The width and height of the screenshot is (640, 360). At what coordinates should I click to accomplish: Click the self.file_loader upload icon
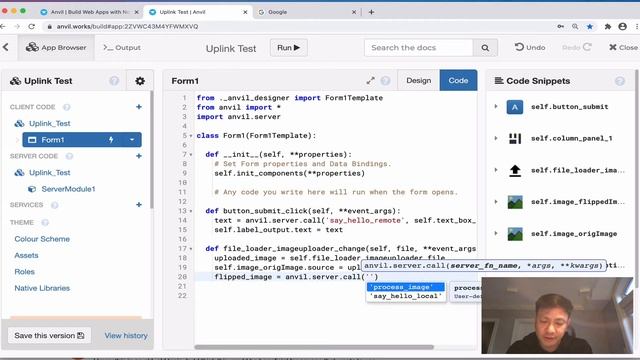pos(515,170)
